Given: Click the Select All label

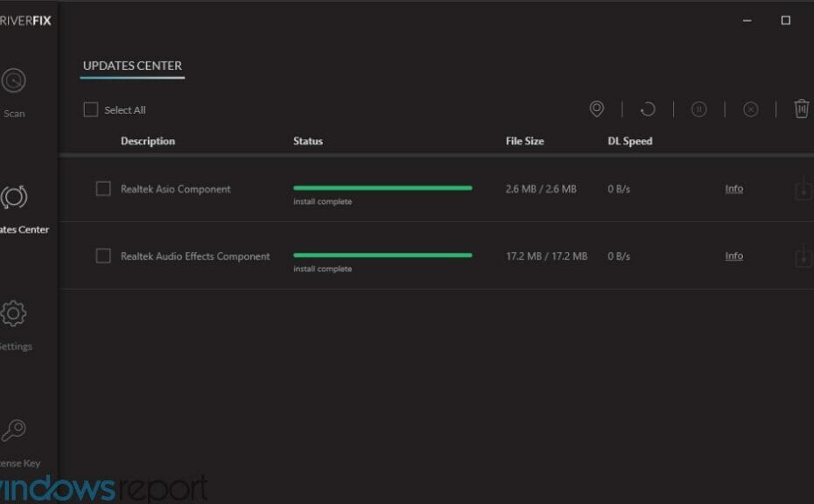Looking at the screenshot, I should point(125,110).
